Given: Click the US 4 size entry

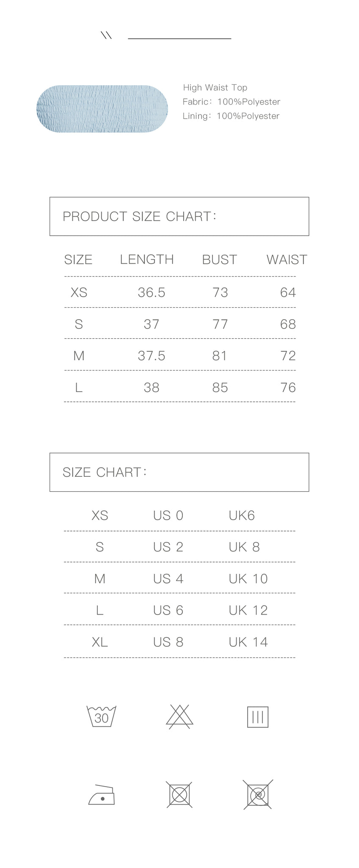Looking at the screenshot, I should pos(168,579).
